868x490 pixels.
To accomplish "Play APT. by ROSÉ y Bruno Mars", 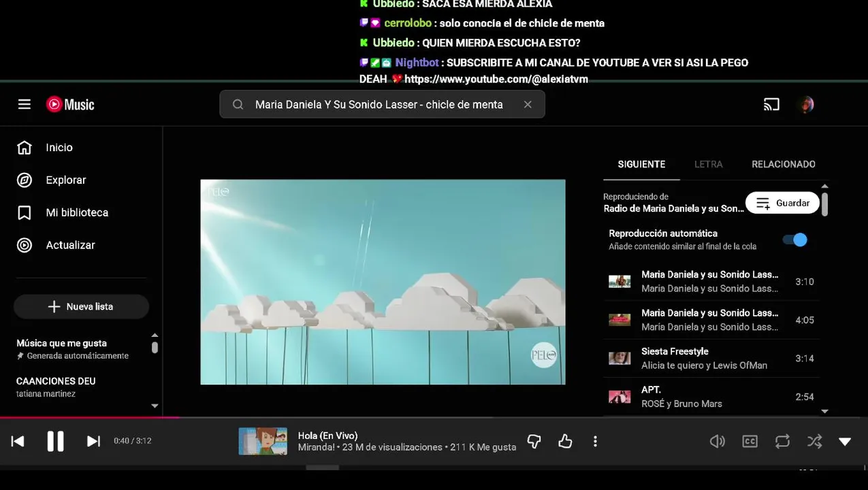I will coord(711,397).
